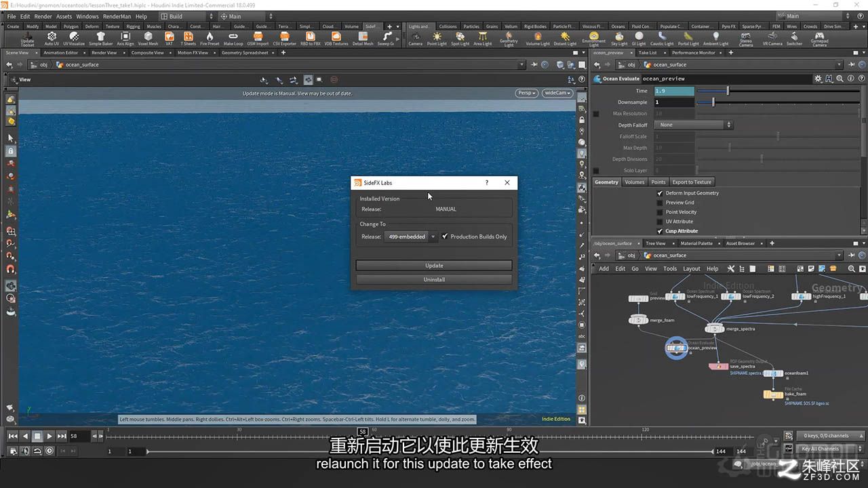Create a Spot Light
868x488 pixels.
pos(460,39)
